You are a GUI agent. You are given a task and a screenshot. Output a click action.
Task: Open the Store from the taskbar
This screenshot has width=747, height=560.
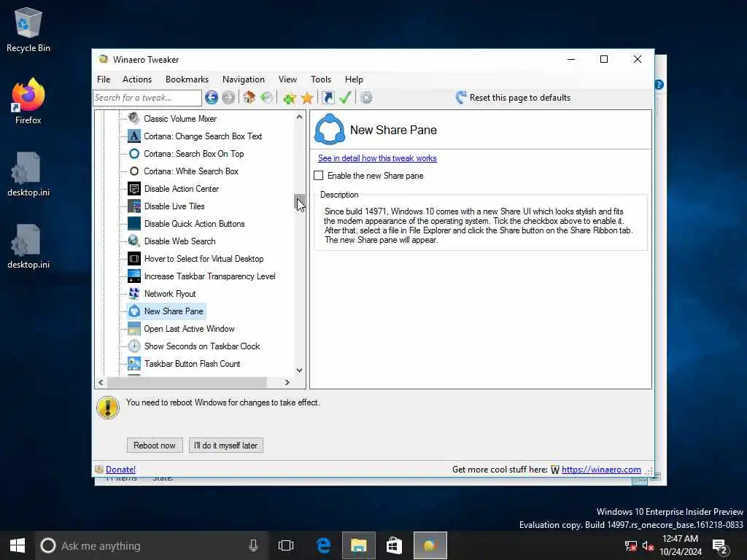pos(394,545)
